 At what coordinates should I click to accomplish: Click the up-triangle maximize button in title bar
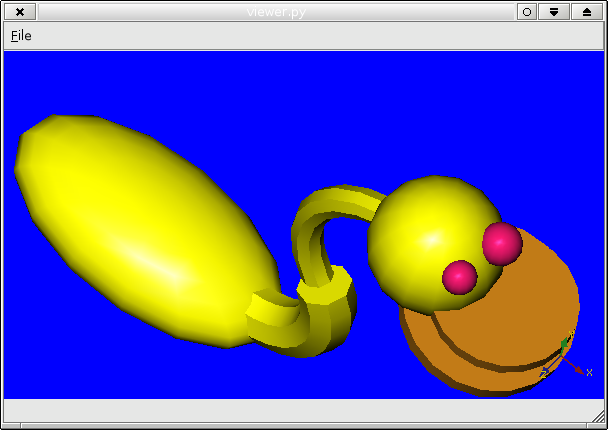point(587,12)
